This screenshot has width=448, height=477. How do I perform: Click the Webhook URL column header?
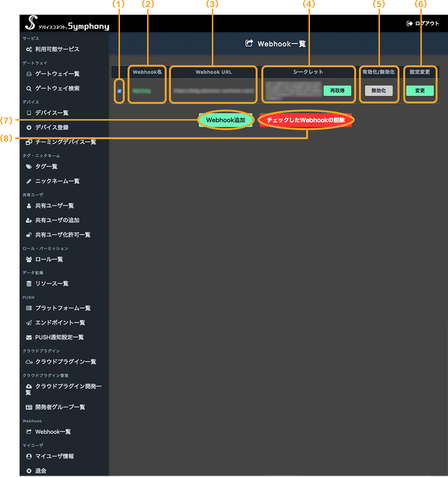click(x=214, y=72)
